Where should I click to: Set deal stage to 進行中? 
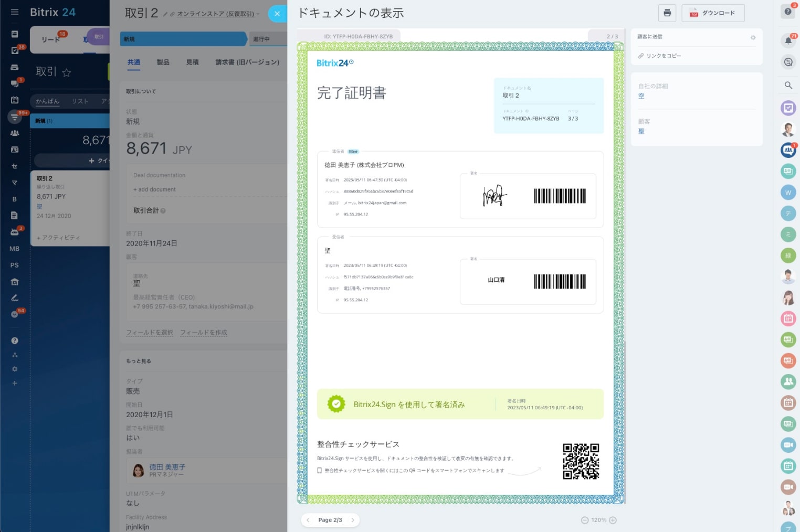point(268,39)
